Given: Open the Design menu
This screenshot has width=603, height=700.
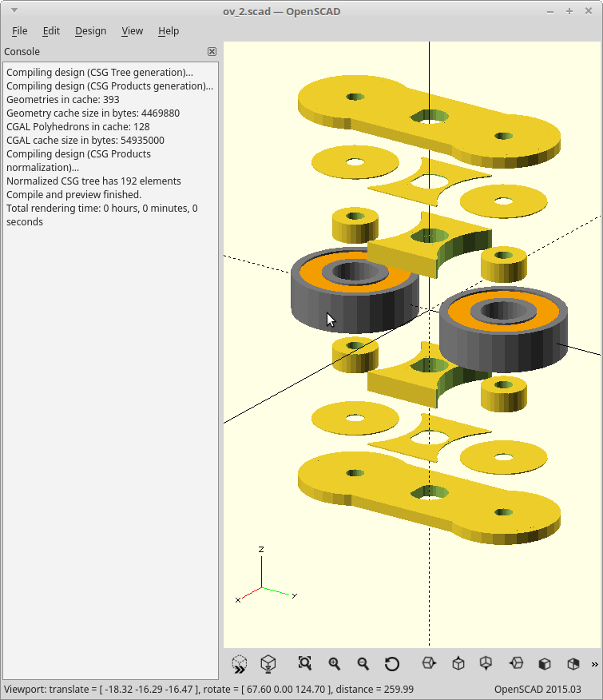Looking at the screenshot, I should pyautogui.click(x=90, y=30).
